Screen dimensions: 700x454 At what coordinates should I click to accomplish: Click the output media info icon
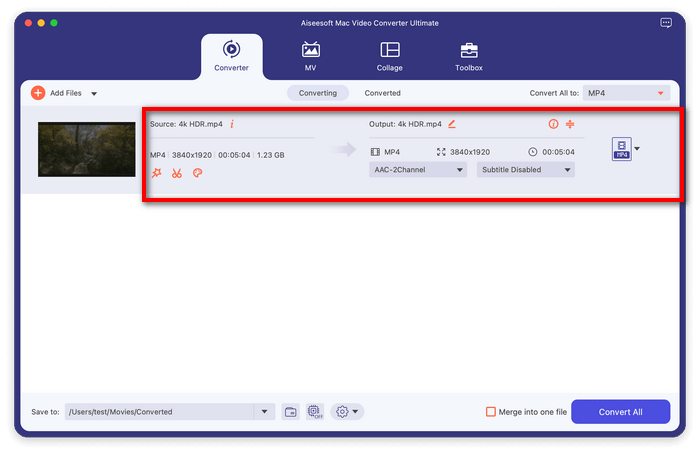pyautogui.click(x=553, y=124)
